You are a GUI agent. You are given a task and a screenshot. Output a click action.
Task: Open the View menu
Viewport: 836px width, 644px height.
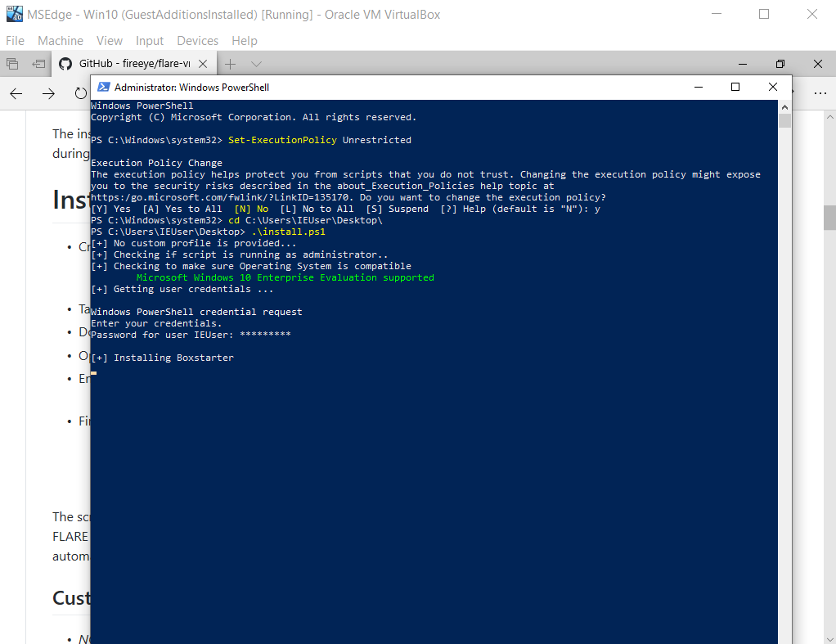(110, 41)
